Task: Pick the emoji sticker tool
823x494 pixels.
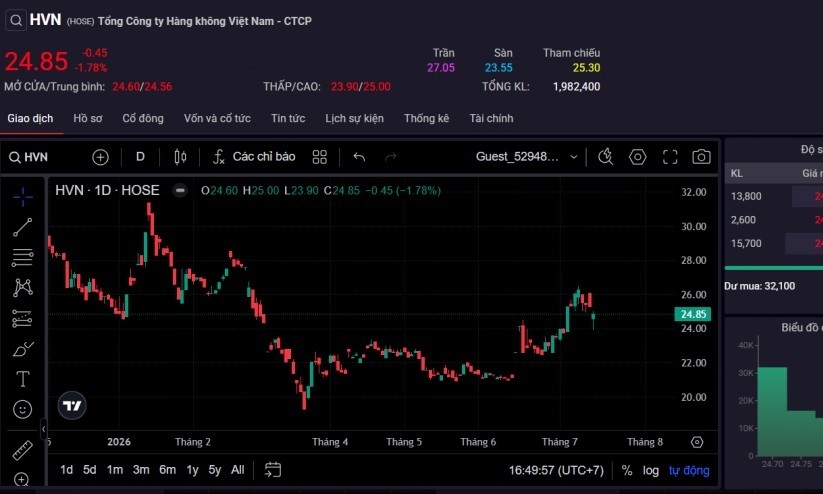Action: coord(23,409)
